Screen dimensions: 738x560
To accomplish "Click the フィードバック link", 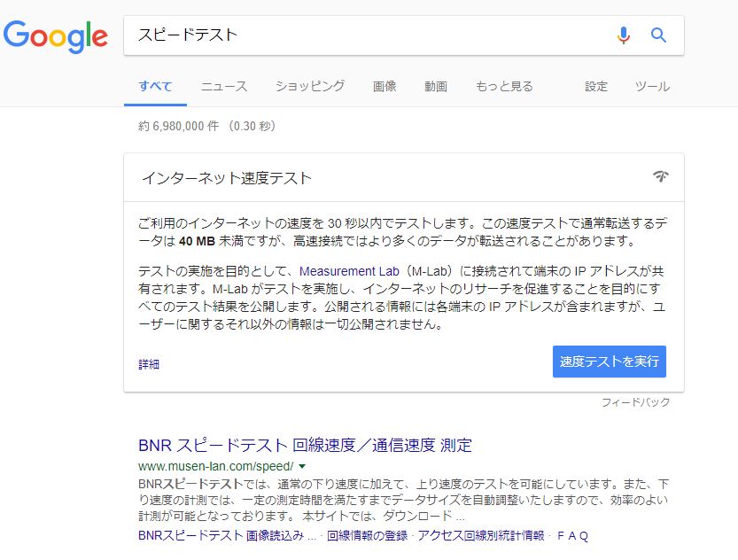I will [x=636, y=402].
